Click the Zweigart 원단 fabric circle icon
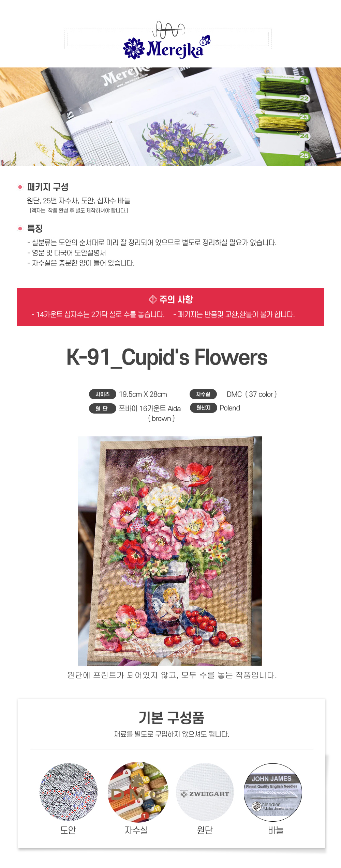Image resolution: width=341 pixels, height=868 pixels. [x=205, y=792]
